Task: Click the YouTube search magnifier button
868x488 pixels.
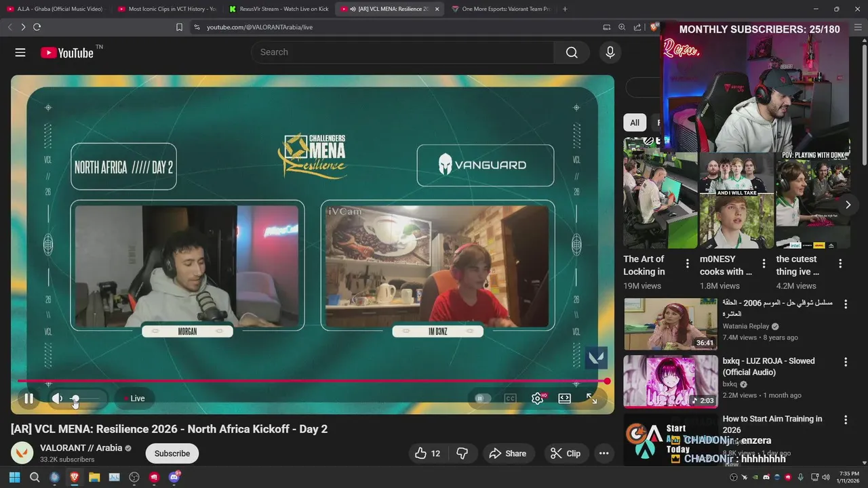Action: (572, 52)
